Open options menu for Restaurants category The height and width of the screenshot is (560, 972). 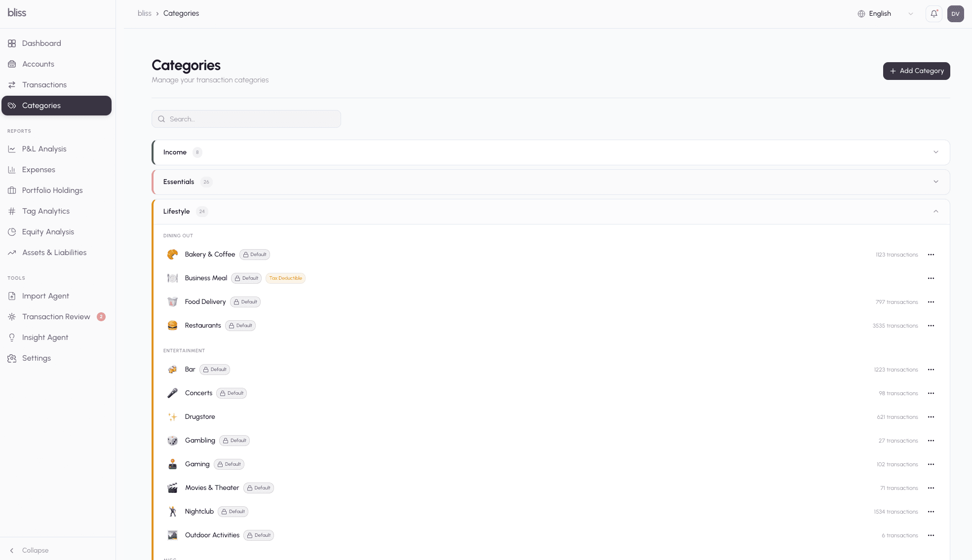[932, 326]
